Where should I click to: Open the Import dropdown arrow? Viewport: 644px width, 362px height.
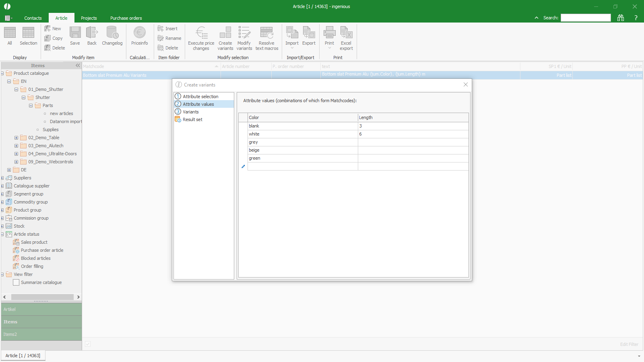point(292,48)
